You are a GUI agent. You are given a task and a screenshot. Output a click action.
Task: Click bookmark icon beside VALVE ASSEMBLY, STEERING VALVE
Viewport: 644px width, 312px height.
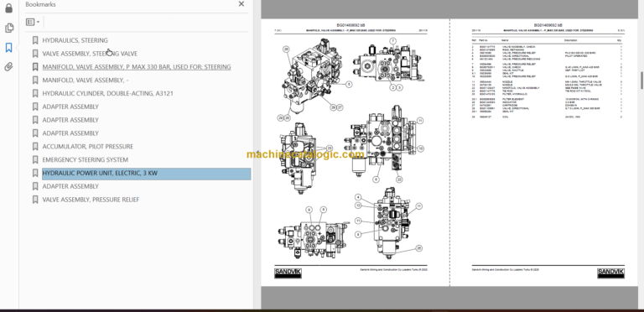click(35, 54)
